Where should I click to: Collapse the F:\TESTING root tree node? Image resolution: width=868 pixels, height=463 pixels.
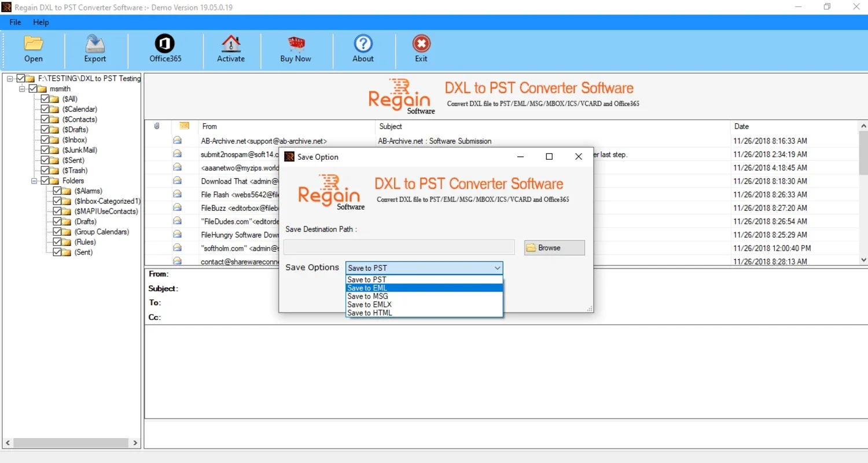pos(10,79)
